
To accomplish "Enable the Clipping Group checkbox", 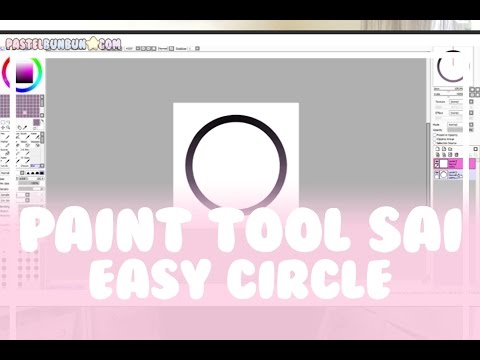I will (x=434, y=139).
